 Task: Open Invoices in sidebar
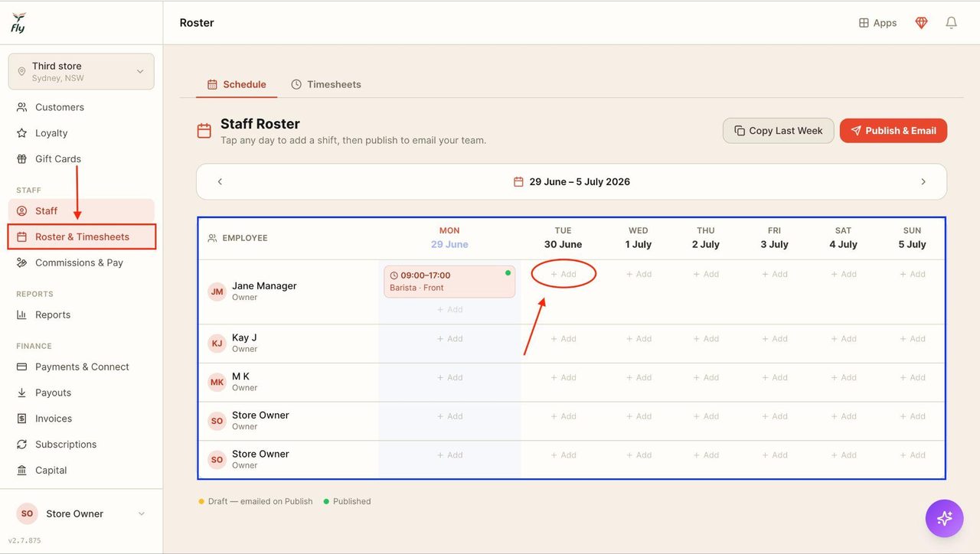81,419
